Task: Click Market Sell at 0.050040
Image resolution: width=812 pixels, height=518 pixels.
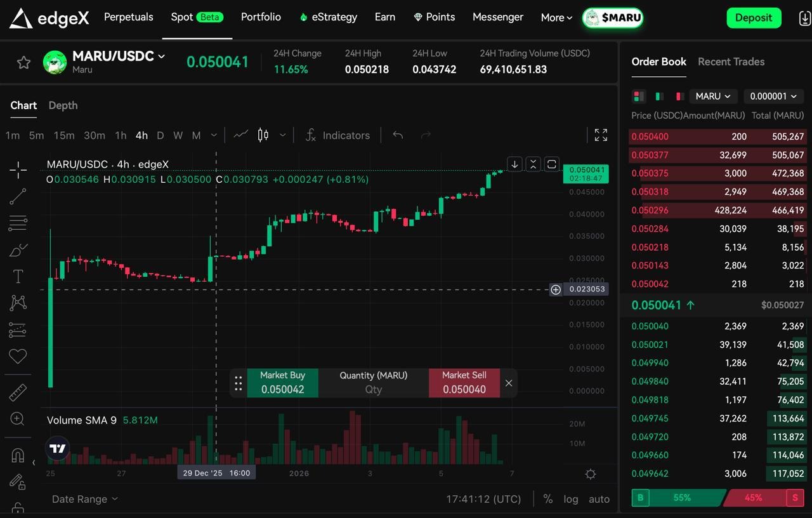Action: (x=464, y=383)
